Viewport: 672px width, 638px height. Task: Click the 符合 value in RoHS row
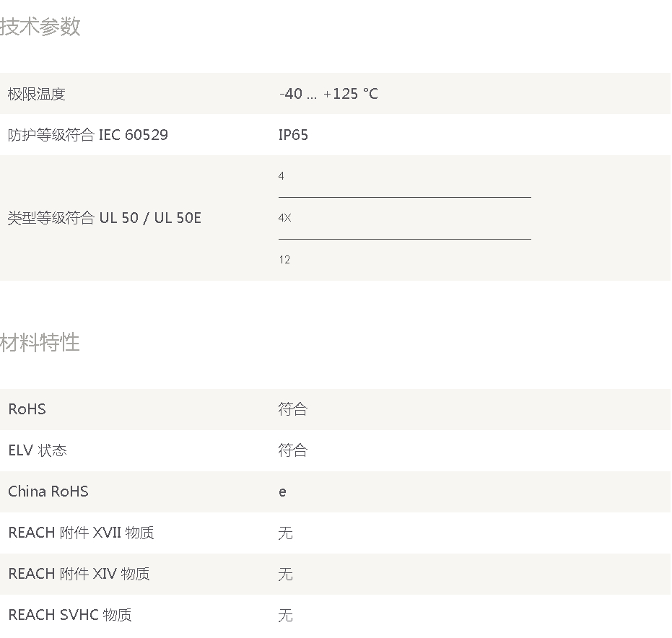click(x=293, y=409)
